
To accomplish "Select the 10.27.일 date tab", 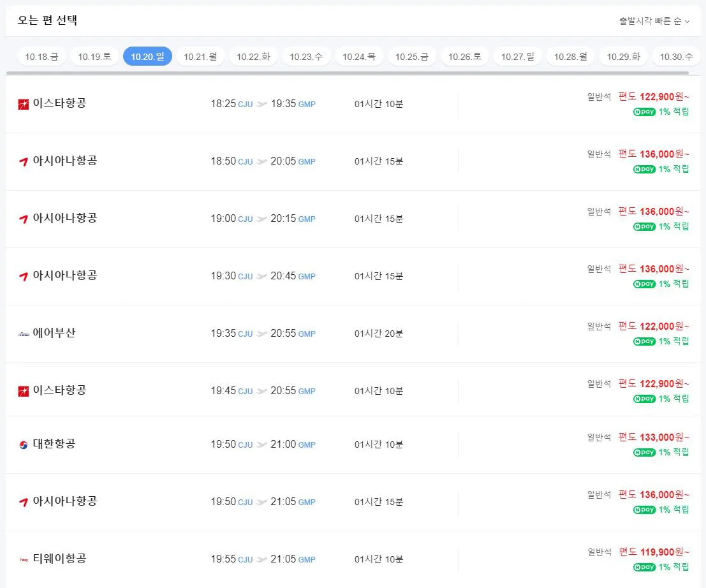I will (518, 56).
